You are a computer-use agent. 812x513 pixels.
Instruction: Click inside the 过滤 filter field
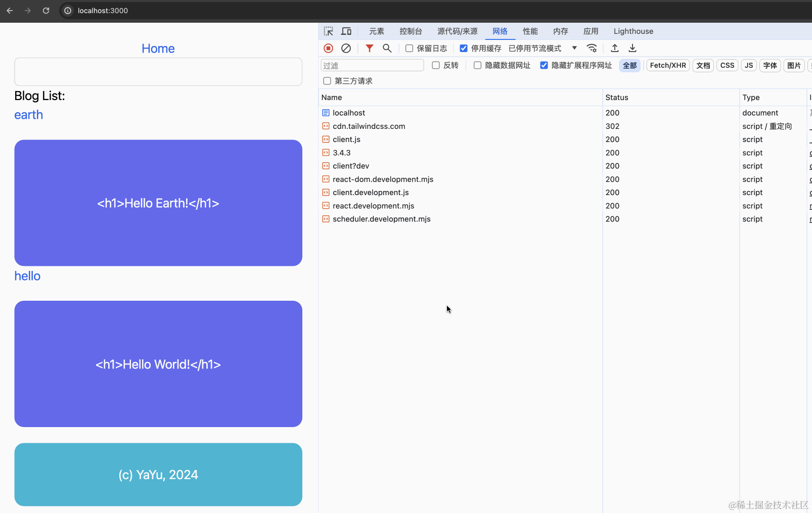(x=372, y=65)
